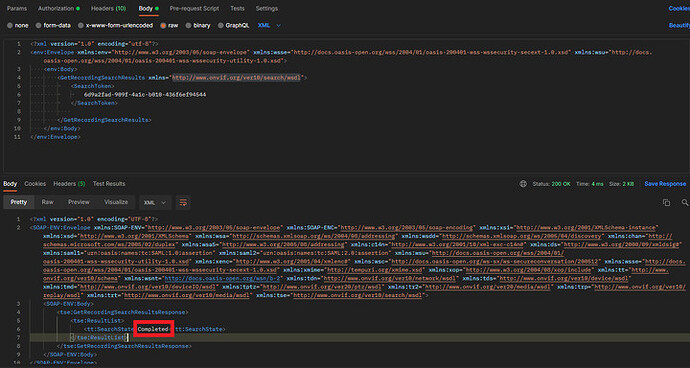Open the response Cookies tab
Viewport: 690px width, 368px height.
pyautogui.click(x=35, y=184)
